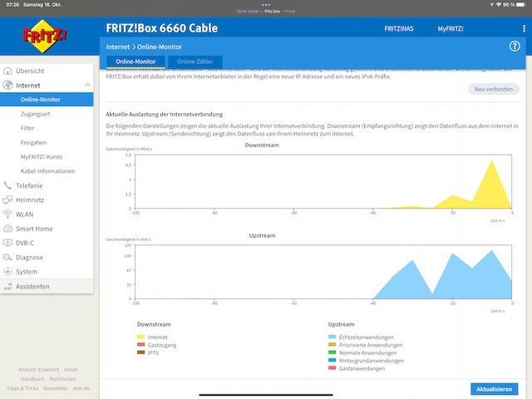Click the Heimnetz computers icon
This screenshot has width=532, height=399.
[x=7, y=199]
